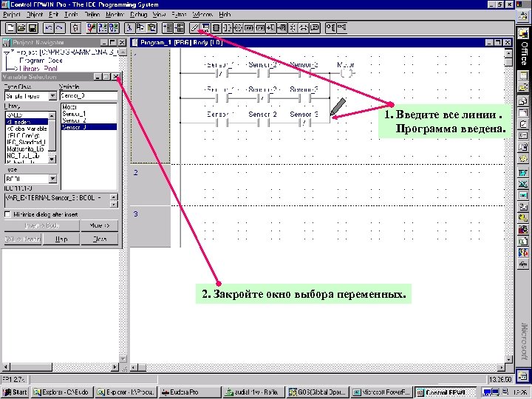Viewport: 532px width, 399px height.
Task: Click the Start button on the taskbar
Action: coord(15,392)
